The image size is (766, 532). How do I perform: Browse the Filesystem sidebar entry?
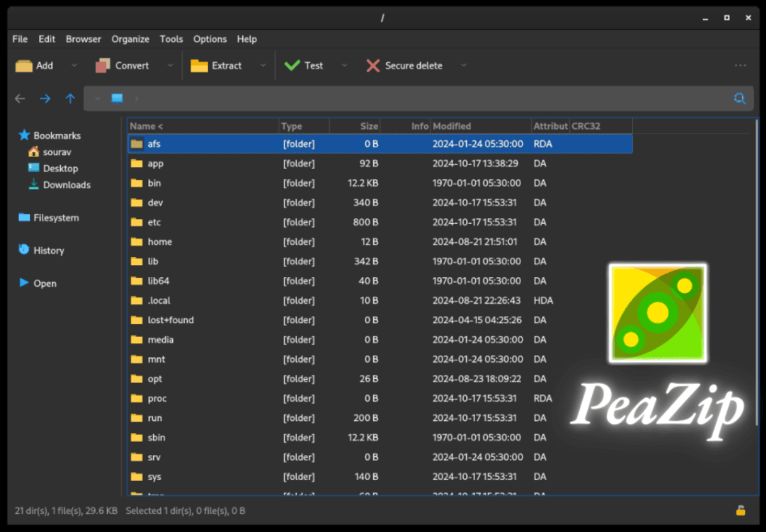pyautogui.click(x=55, y=218)
